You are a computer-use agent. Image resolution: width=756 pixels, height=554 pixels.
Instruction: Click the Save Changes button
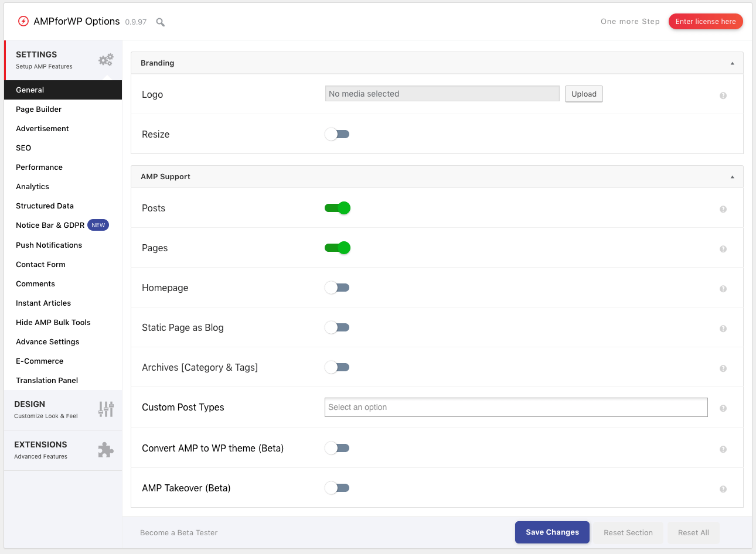click(551, 532)
